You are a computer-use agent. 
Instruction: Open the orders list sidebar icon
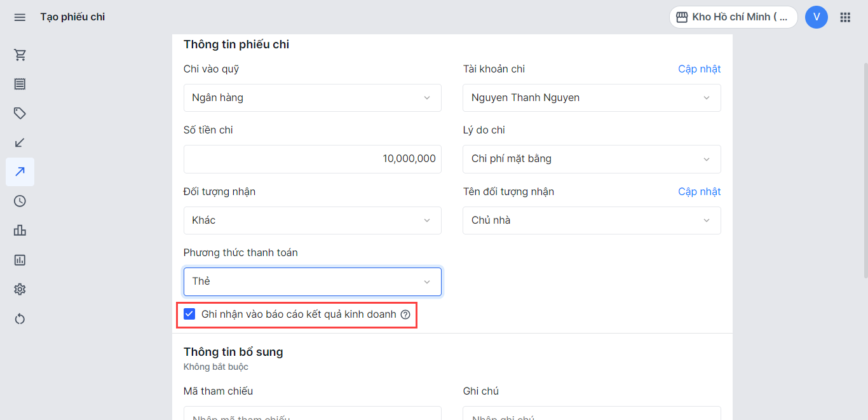20,85
